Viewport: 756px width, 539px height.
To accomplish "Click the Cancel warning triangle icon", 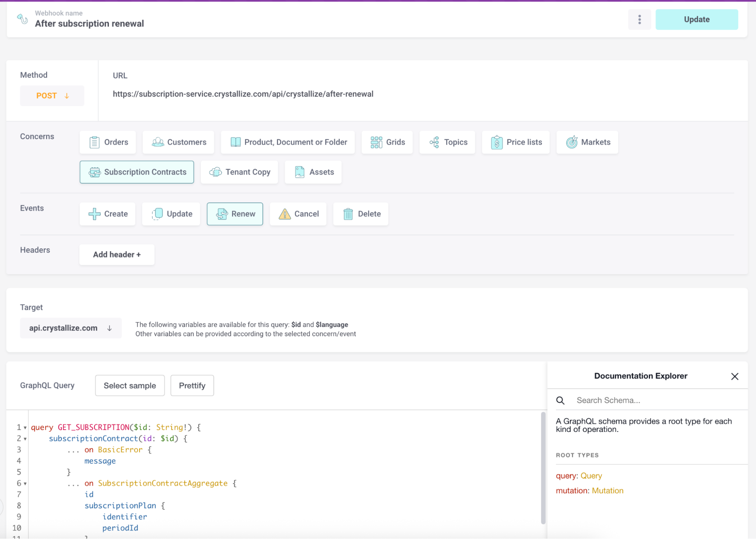I will (x=284, y=214).
